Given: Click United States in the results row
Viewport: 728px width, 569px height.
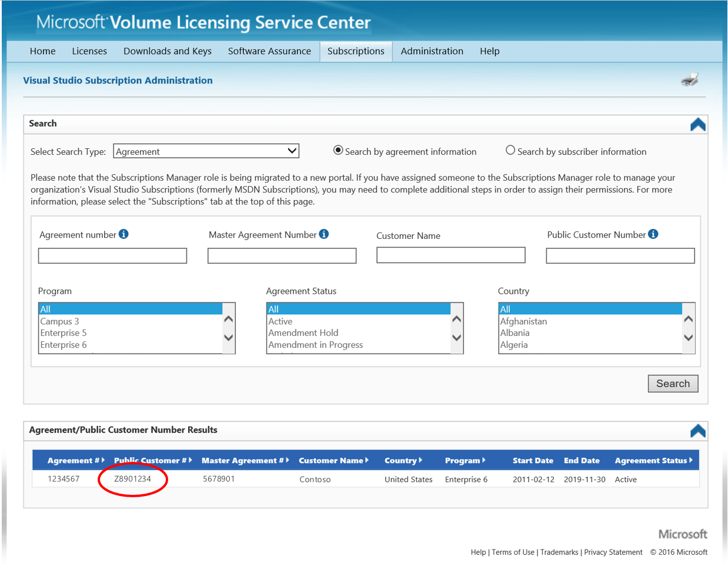Looking at the screenshot, I should click(409, 480).
